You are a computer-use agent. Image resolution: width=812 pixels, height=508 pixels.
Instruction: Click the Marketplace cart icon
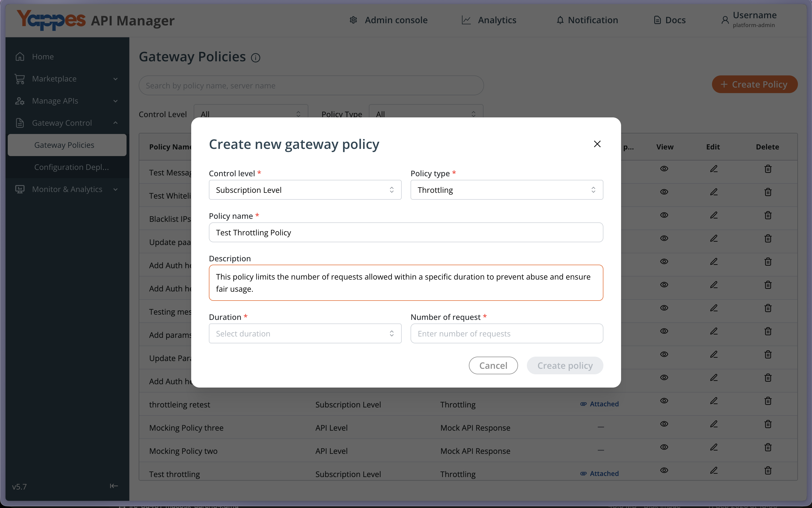20,79
